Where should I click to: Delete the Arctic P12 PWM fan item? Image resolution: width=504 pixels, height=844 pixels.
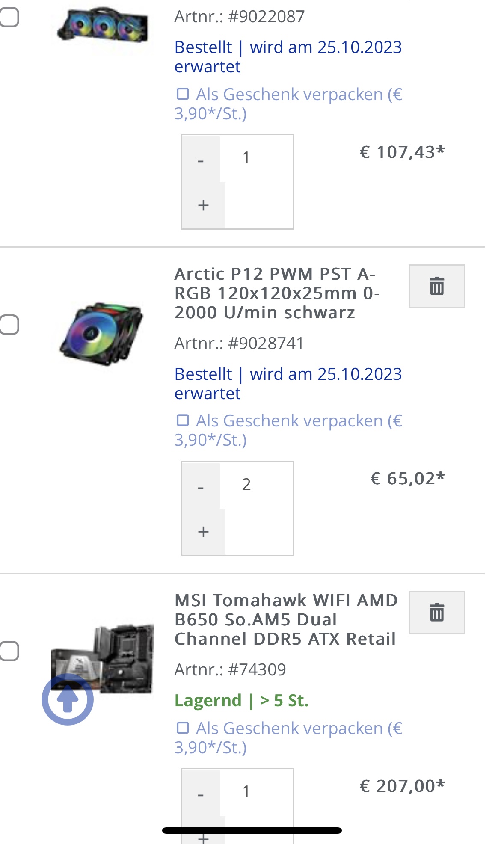coord(436,286)
